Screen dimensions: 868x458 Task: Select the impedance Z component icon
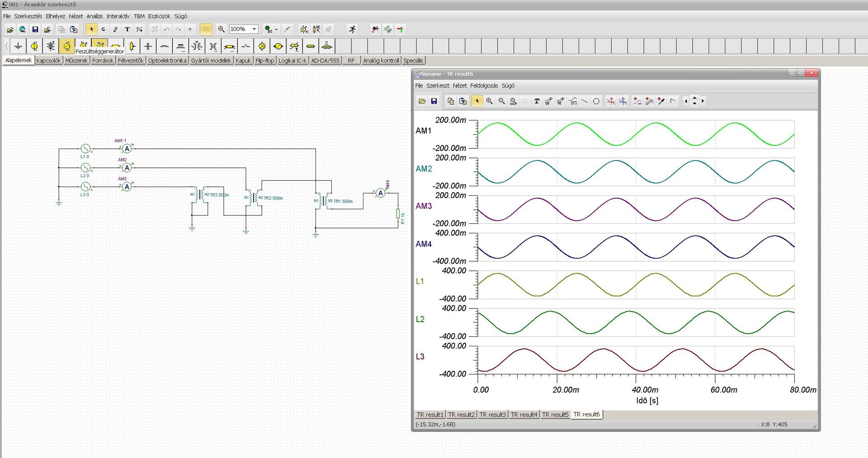pos(327,46)
